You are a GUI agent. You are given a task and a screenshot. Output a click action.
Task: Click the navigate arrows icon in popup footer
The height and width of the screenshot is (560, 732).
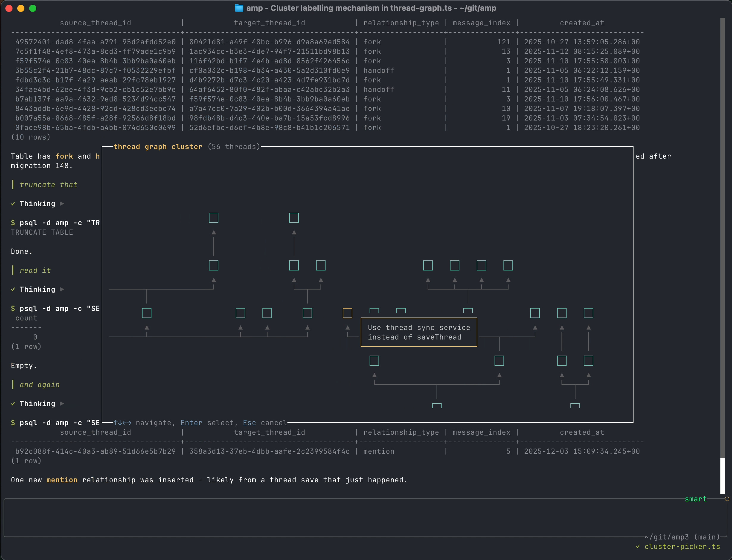pos(122,423)
